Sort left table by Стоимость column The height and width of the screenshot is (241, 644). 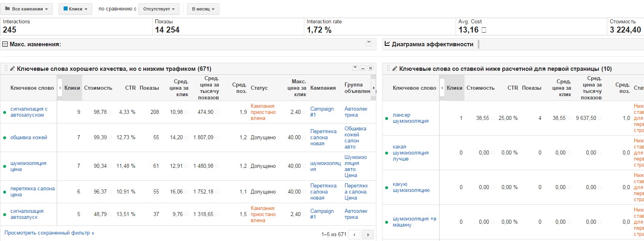(98, 88)
